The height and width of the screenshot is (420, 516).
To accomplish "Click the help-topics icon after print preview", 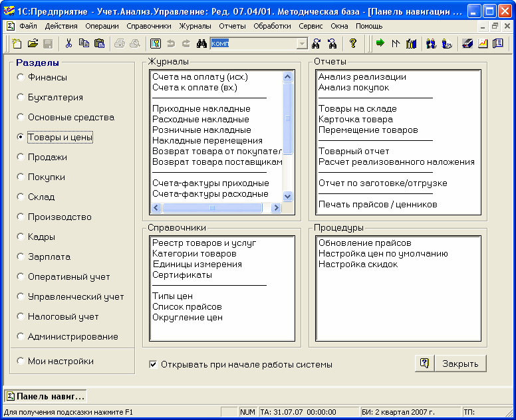I will coord(156,43).
